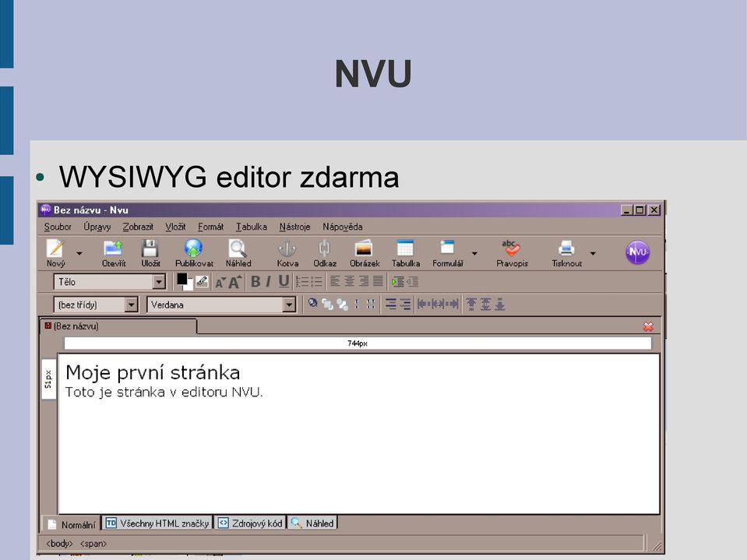This screenshot has height=560, width=747.
Task: Click the black foreground color swatch
Action: (x=181, y=279)
